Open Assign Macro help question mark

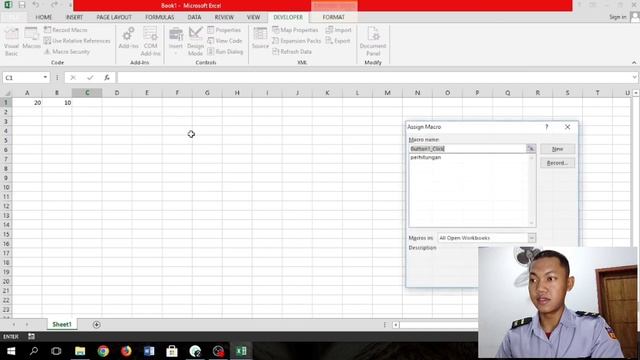(x=547, y=127)
